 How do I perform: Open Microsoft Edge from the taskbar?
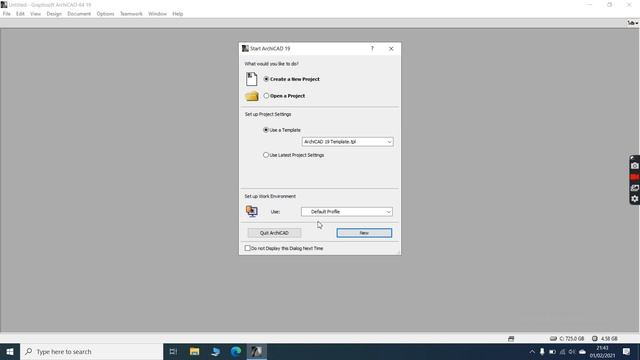tap(236, 351)
